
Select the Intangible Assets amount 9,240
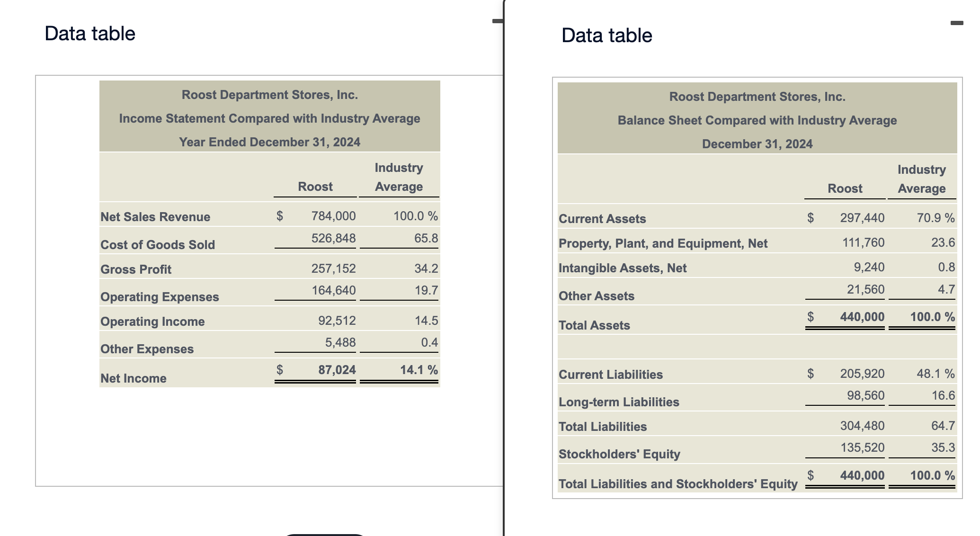tap(869, 267)
